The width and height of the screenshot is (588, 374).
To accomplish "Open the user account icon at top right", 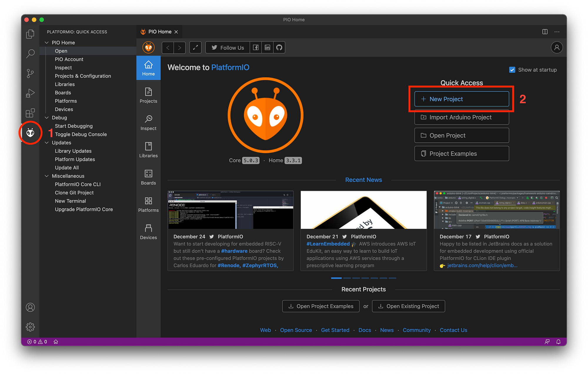I will [557, 48].
